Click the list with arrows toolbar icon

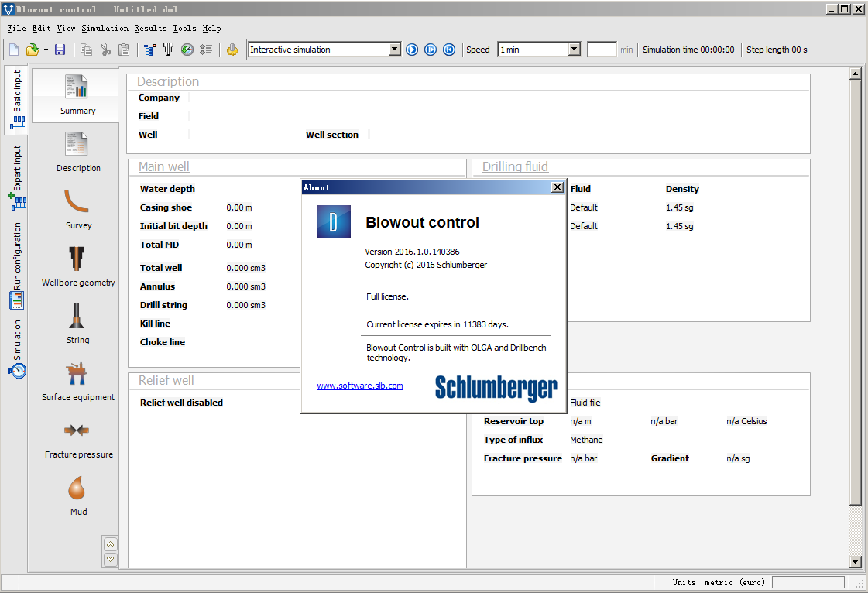(206, 50)
